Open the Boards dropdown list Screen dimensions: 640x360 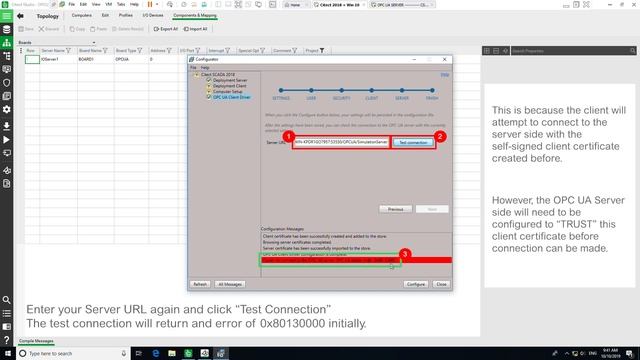[94, 42]
